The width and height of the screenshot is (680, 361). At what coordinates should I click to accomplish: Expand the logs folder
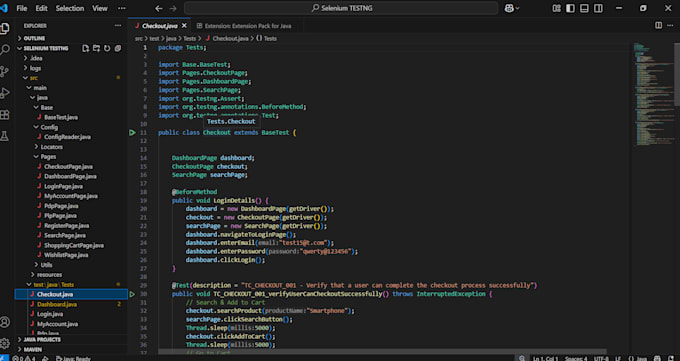(72, 68)
